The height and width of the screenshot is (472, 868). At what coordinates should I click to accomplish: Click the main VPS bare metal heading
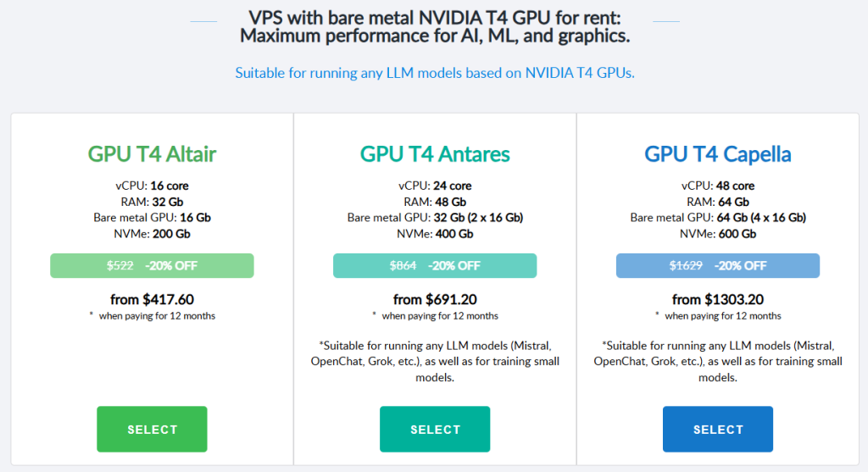pos(434,26)
